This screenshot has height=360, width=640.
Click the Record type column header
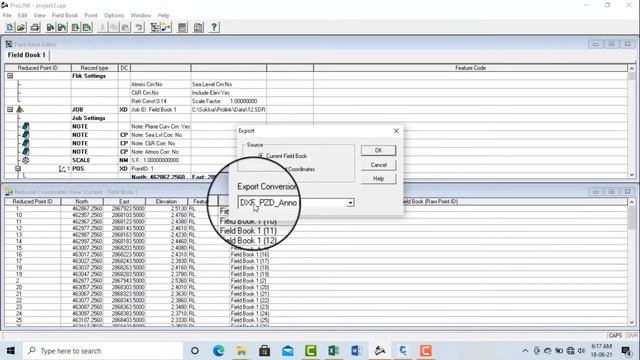(x=94, y=68)
